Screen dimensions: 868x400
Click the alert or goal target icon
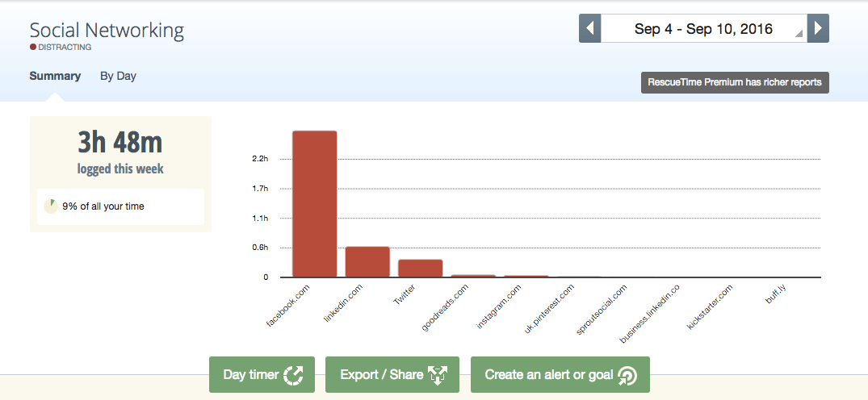click(x=627, y=375)
